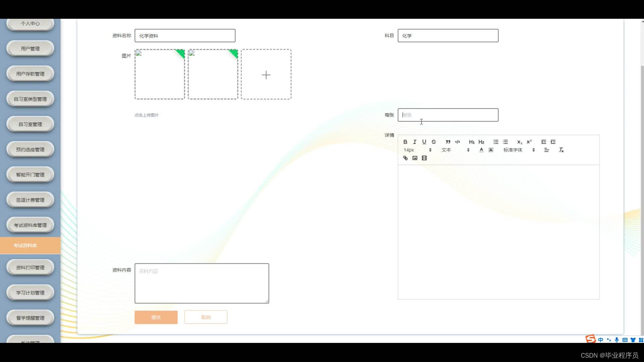The width and height of the screenshot is (644, 362).
Task: Decrease indent in editor
Action: tap(544, 142)
